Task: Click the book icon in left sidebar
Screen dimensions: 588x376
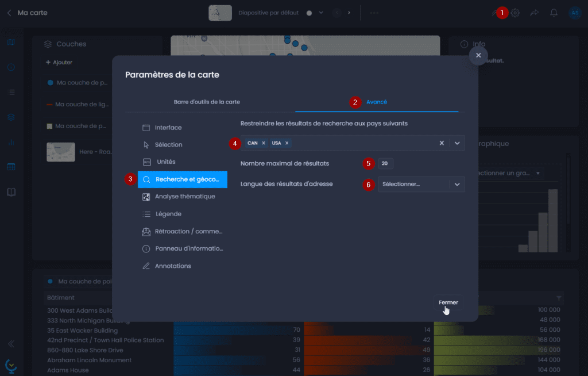Action: 11,193
